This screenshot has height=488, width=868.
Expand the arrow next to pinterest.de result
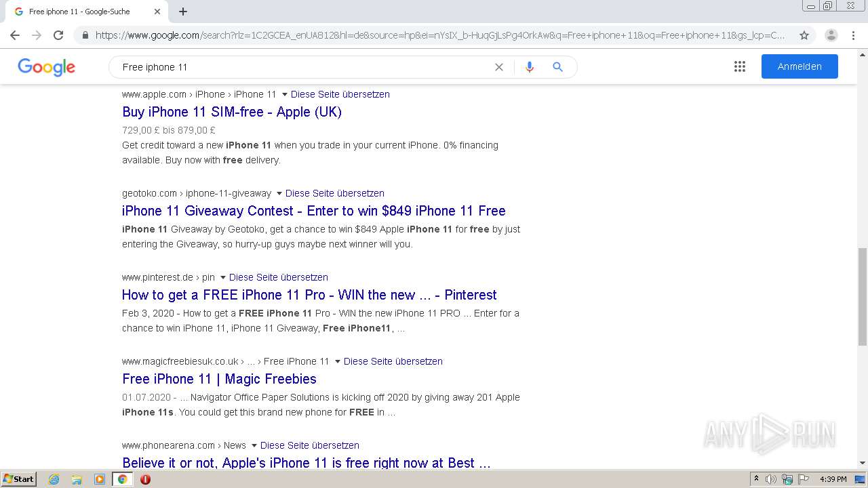(x=222, y=278)
